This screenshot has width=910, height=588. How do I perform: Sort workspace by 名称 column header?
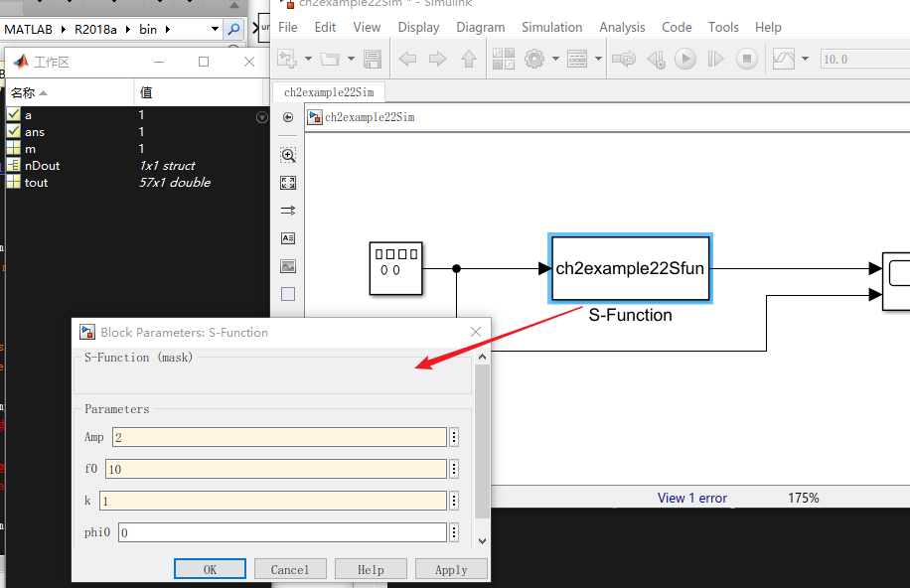point(70,93)
